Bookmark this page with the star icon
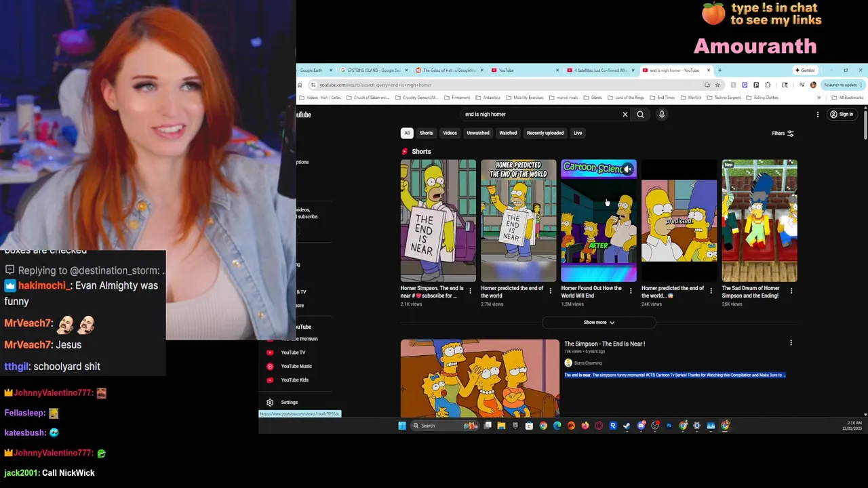The height and width of the screenshot is (488, 868). click(x=717, y=85)
